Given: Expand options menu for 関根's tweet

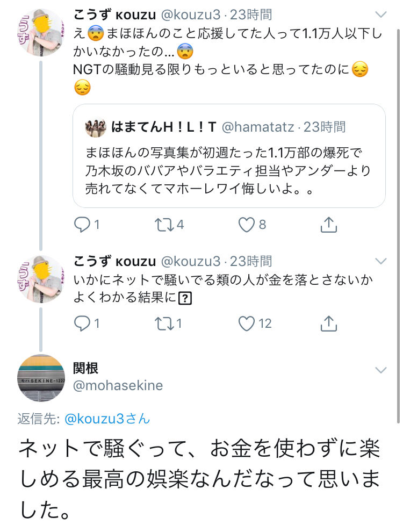Looking at the screenshot, I should [x=380, y=370].
